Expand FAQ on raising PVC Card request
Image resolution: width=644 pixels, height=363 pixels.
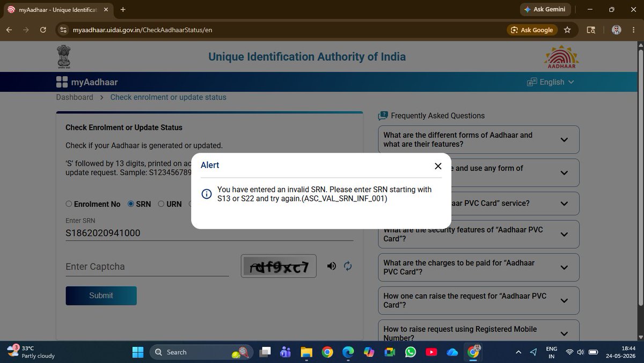pos(479,301)
